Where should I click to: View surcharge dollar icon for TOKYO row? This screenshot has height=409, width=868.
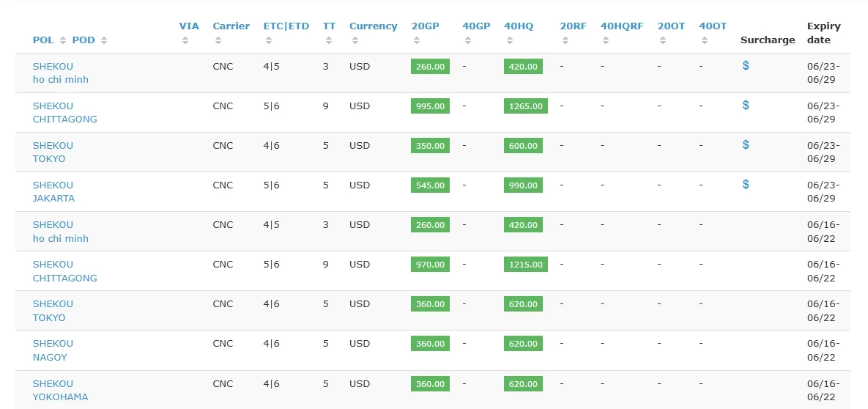[746, 144]
